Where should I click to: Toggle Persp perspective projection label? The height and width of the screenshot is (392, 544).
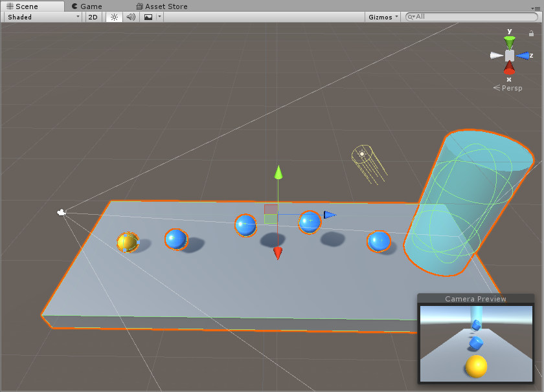(x=508, y=88)
